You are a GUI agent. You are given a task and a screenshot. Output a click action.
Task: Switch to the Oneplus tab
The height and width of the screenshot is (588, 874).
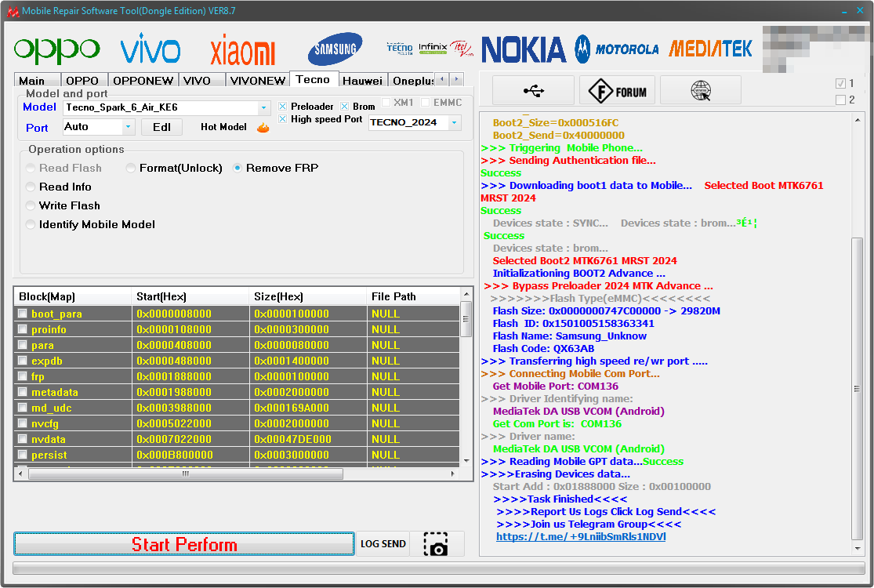coord(412,81)
